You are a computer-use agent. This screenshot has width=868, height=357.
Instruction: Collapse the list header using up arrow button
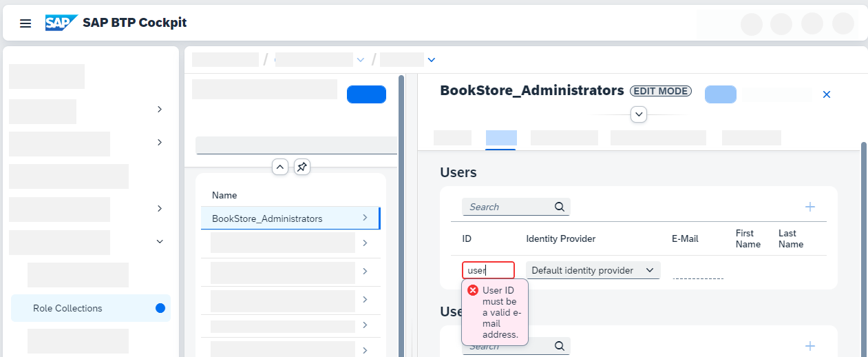[x=279, y=167]
